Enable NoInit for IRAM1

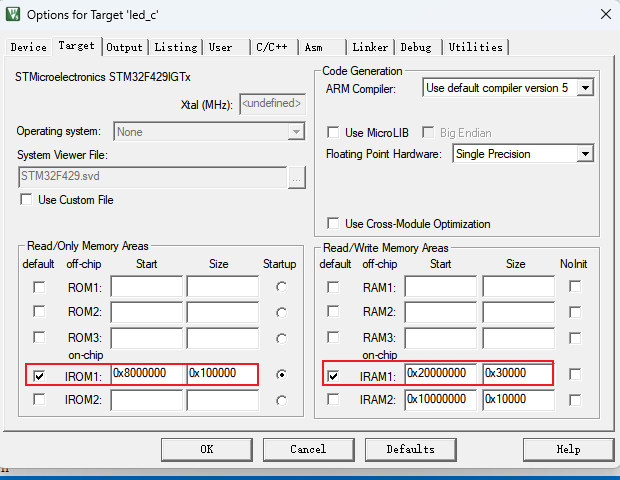(x=575, y=374)
